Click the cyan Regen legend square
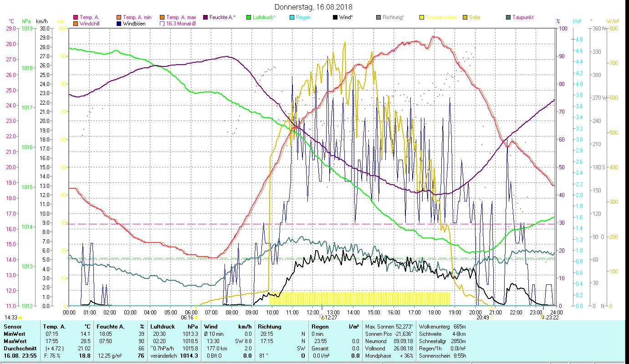The image size is (629, 364). tap(292, 17)
